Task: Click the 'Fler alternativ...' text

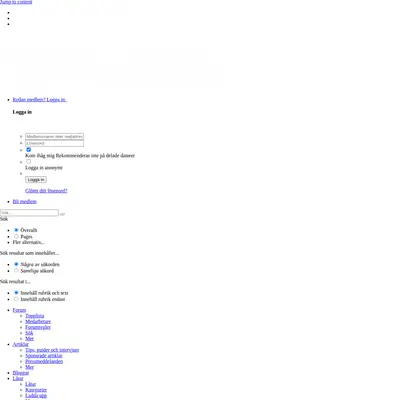Action: (28, 242)
